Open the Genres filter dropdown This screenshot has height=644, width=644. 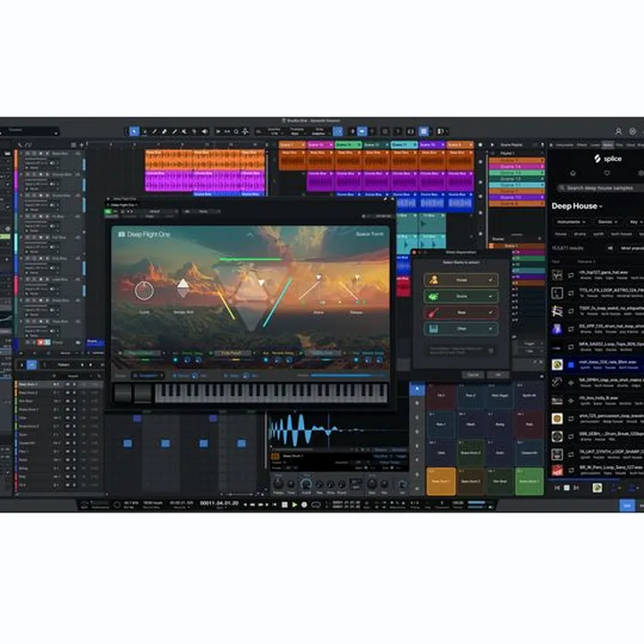coord(607,222)
